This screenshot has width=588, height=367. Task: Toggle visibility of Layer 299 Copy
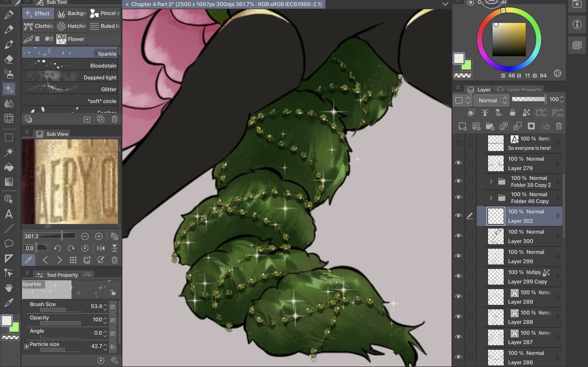458,276
